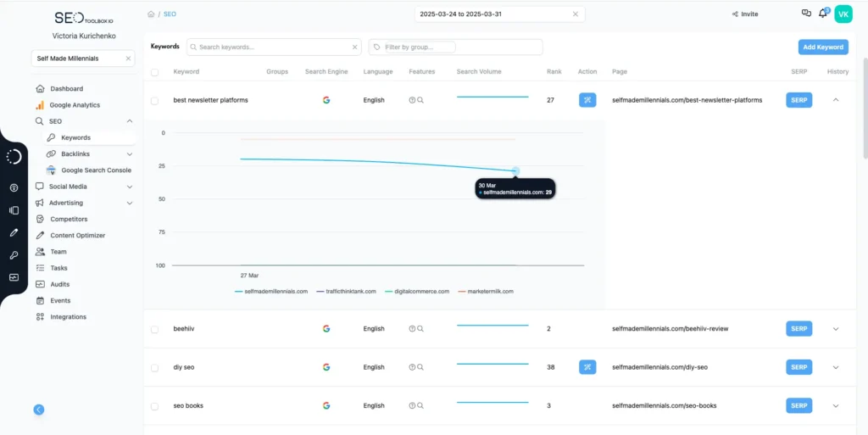
Task: Click the Advertising megaphone icon
Action: point(40,204)
